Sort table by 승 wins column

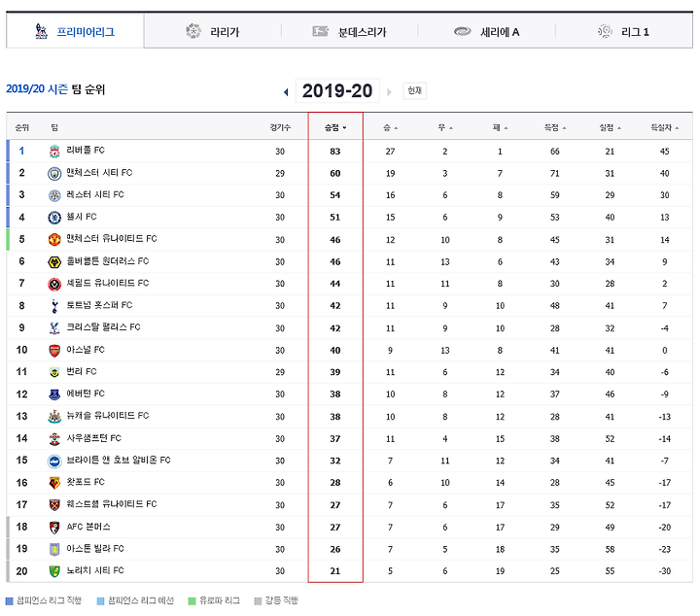[x=390, y=127]
